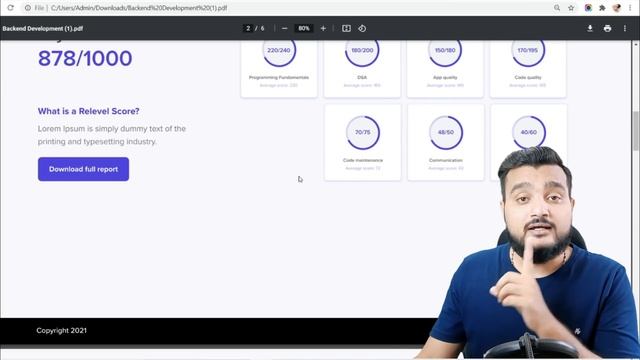Click the Copyright 2021 footer text
This screenshot has height=360, width=640.
coord(61,331)
